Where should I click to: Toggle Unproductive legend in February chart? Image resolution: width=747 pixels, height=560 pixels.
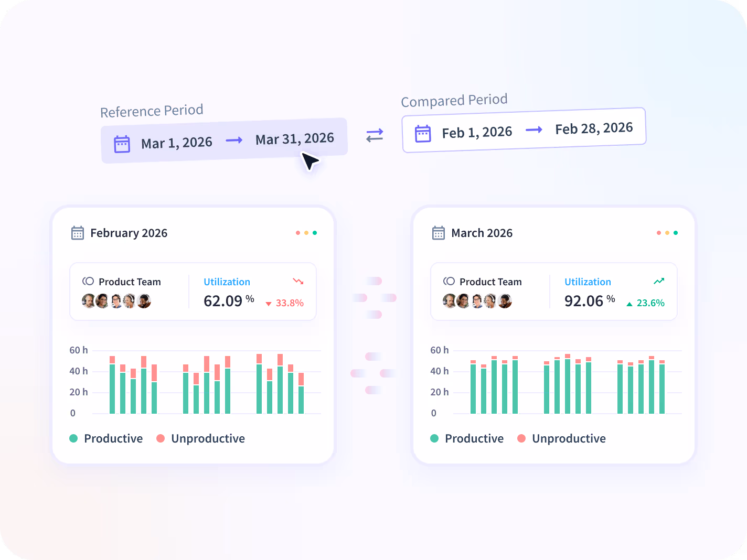(x=200, y=438)
